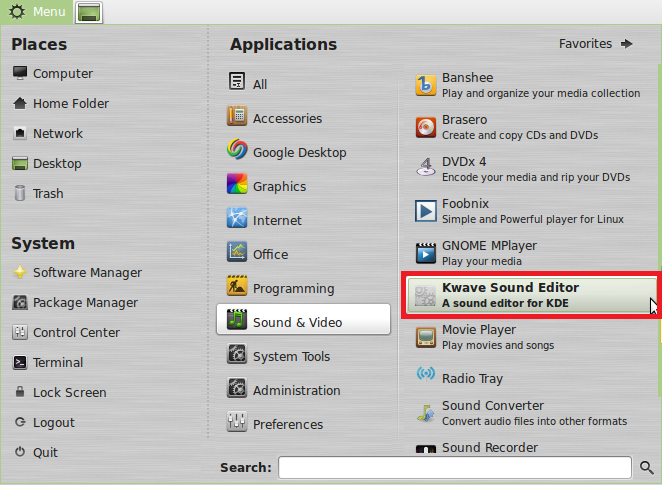662x485 pixels.
Task: Click 'Encode your media and rip your DVDs'
Action: pos(536,177)
